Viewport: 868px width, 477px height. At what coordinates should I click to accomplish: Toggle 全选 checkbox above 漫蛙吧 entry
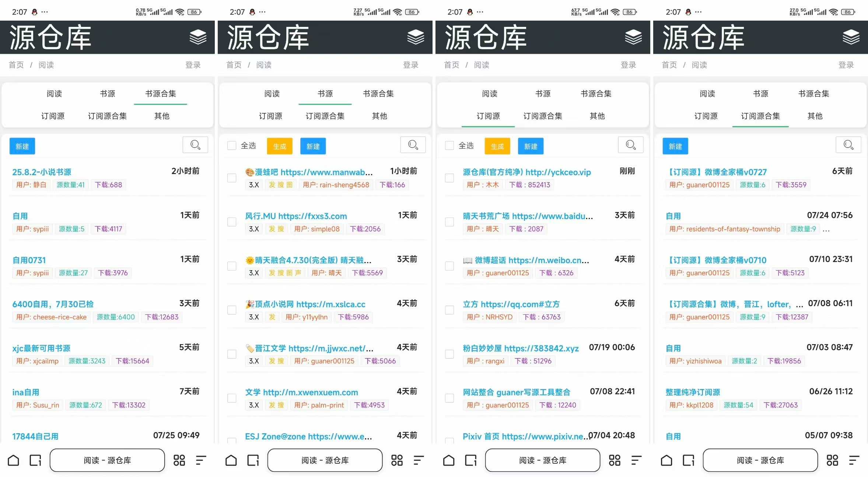232,146
